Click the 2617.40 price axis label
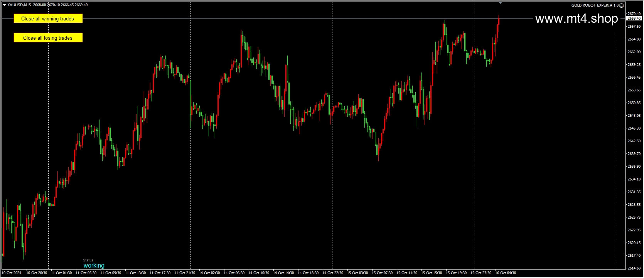Screen dimensions: 644x278 (x=634, y=256)
